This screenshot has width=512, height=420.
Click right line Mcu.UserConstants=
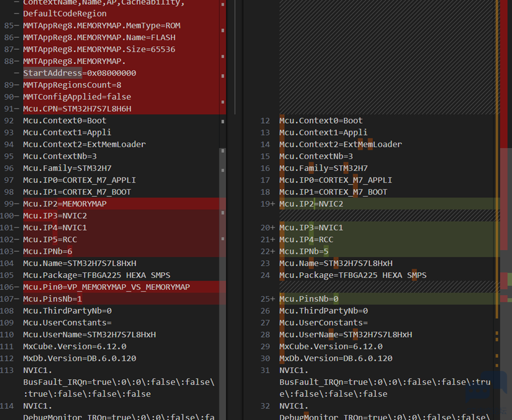[323, 322]
